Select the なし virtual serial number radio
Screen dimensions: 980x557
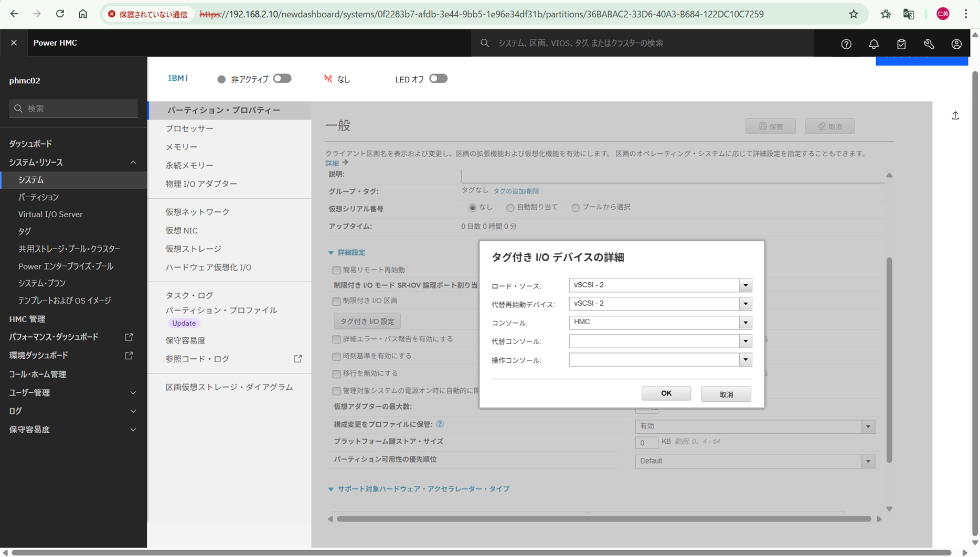coord(473,208)
